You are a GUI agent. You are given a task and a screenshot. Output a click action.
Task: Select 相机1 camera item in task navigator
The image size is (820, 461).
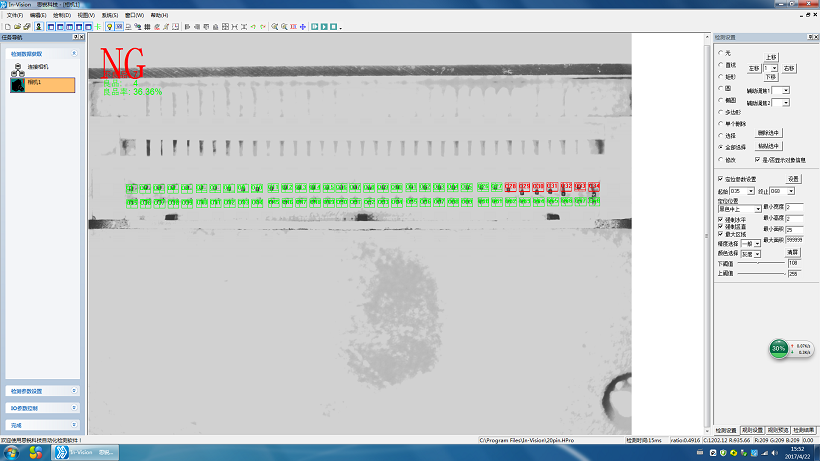coord(42,85)
